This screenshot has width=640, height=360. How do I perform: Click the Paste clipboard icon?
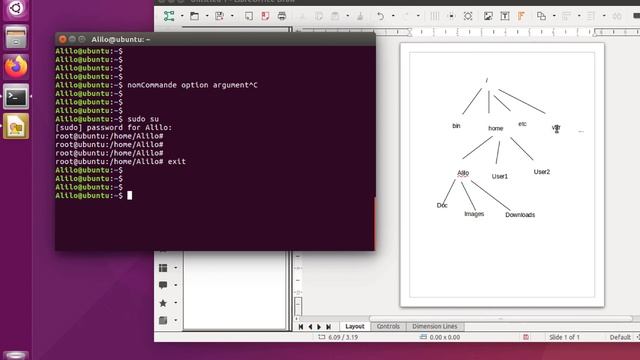click(x=335, y=16)
